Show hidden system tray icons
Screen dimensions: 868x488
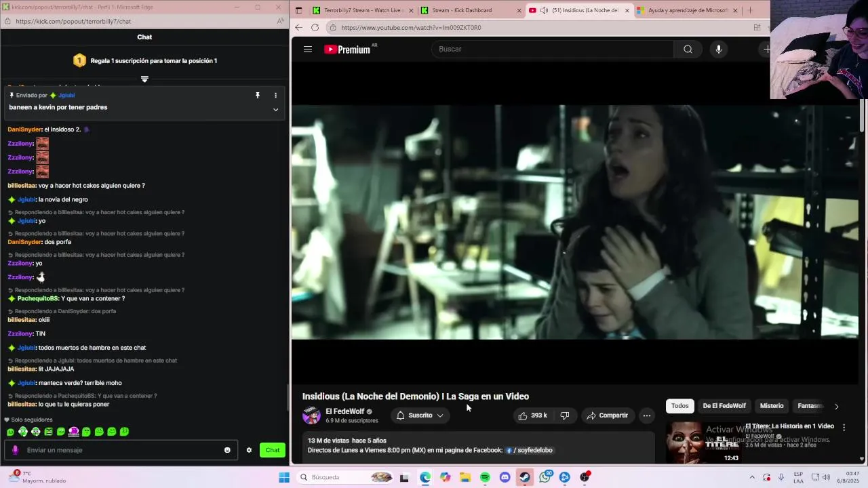[751, 477]
